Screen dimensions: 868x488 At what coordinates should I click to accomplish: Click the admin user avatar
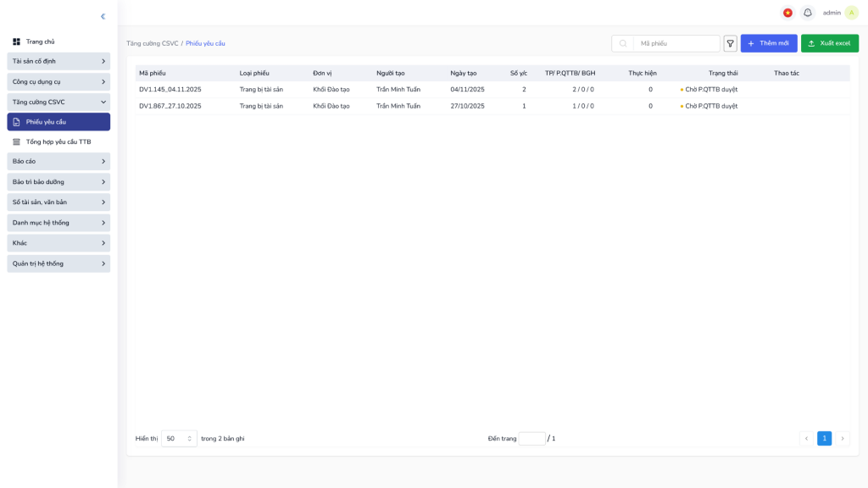pyautogui.click(x=851, y=13)
